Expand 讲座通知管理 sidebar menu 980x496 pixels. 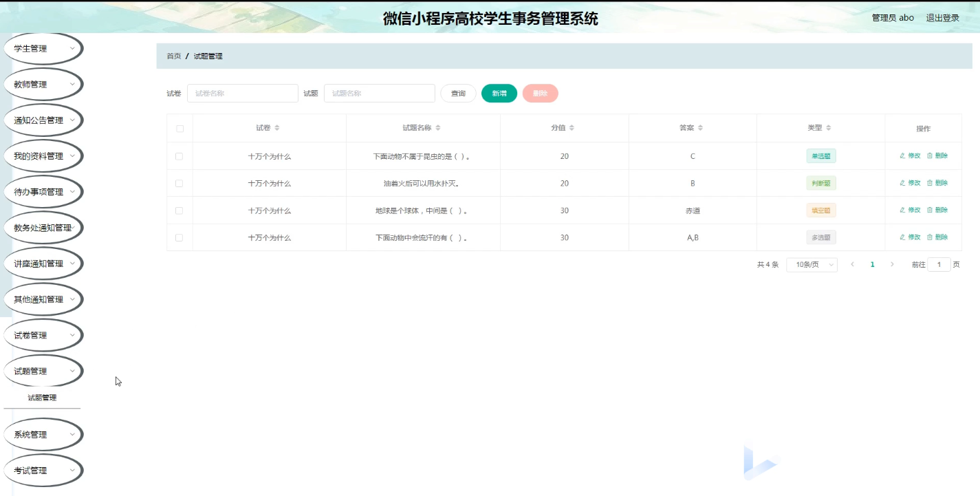point(43,263)
